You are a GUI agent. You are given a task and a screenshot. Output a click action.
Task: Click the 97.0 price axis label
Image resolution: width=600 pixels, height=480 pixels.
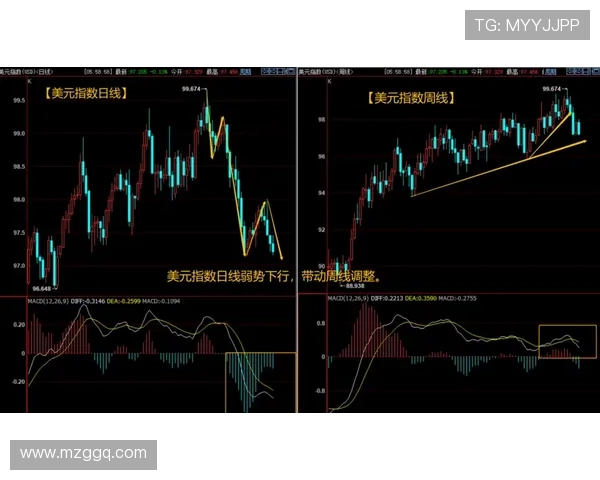[19, 266]
